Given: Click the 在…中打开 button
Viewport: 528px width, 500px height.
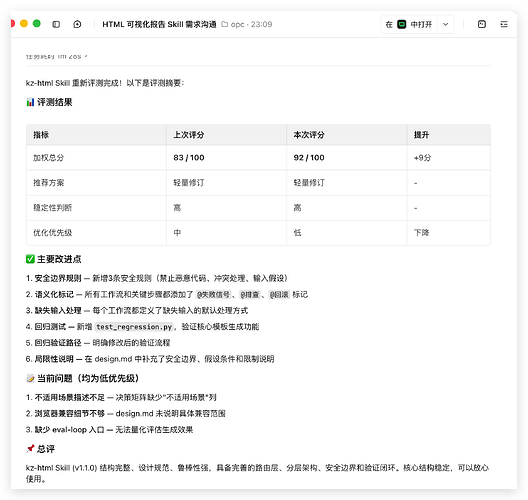Looking at the screenshot, I should [409, 24].
